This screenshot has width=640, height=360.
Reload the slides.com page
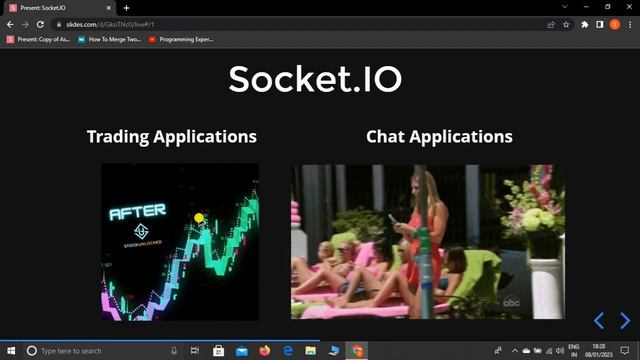click(40, 24)
